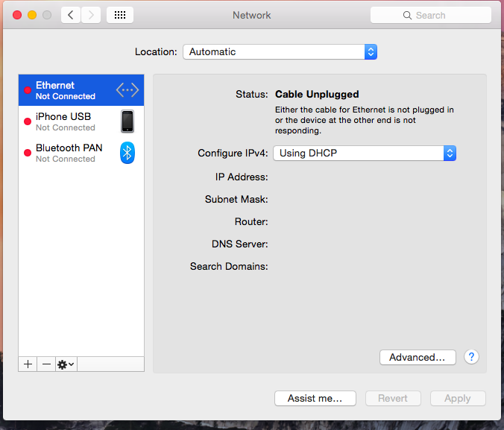Screen dimensions: 504x430
Task: Remove selected service with minus button
Action: click(x=46, y=364)
